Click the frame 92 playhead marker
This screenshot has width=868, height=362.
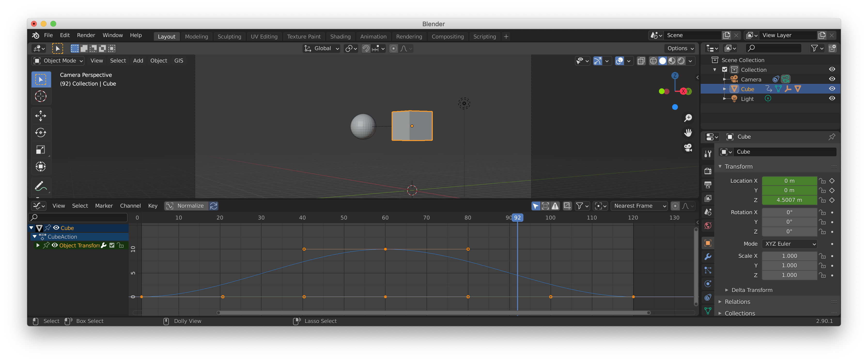coord(517,218)
